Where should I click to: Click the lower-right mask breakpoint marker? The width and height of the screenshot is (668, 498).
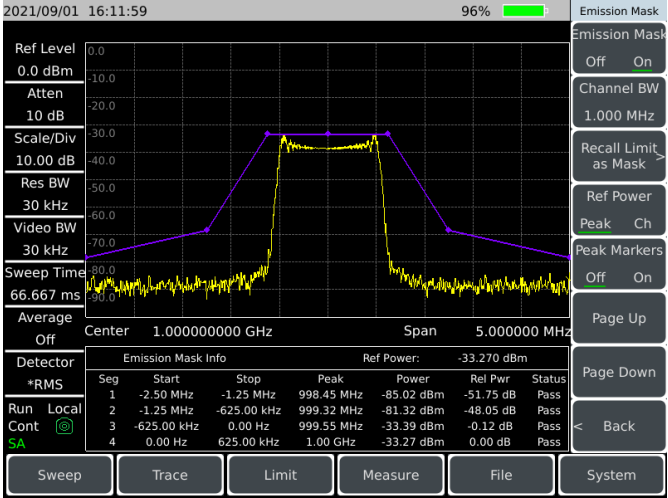click(x=448, y=230)
